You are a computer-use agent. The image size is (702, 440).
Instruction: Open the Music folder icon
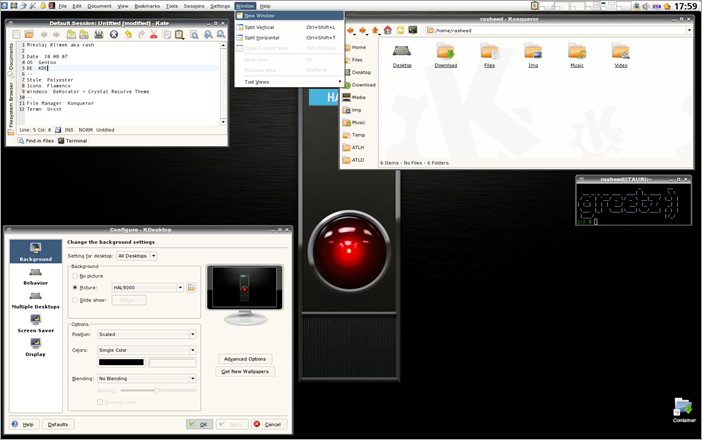pos(577,53)
